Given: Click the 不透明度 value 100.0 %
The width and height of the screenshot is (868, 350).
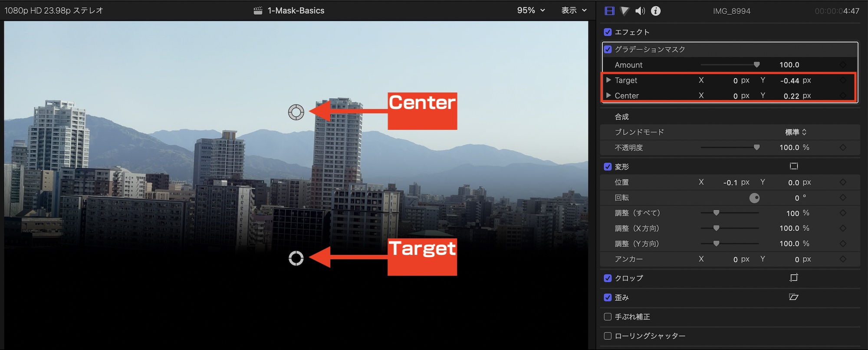Looking at the screenshot, I should click(x=794, y=148).
